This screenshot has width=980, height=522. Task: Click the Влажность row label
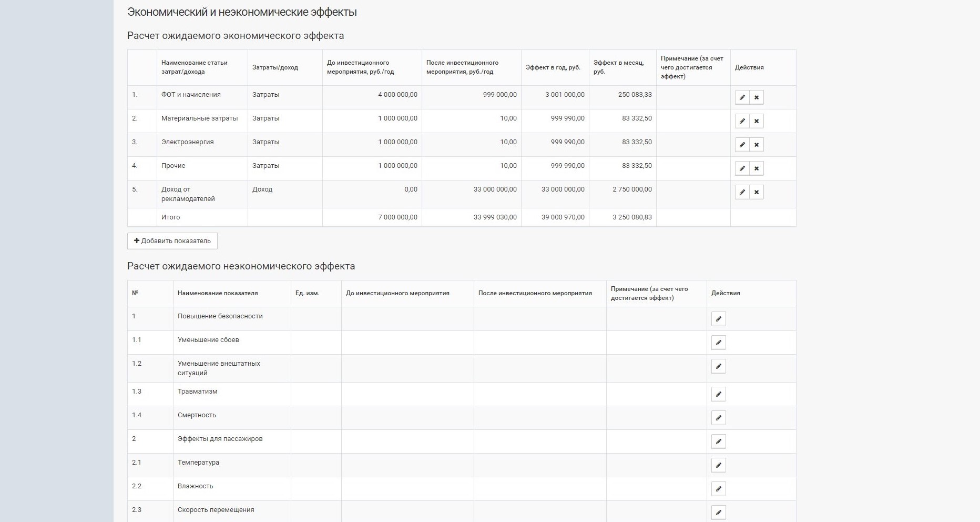click(x=196, y=486)
